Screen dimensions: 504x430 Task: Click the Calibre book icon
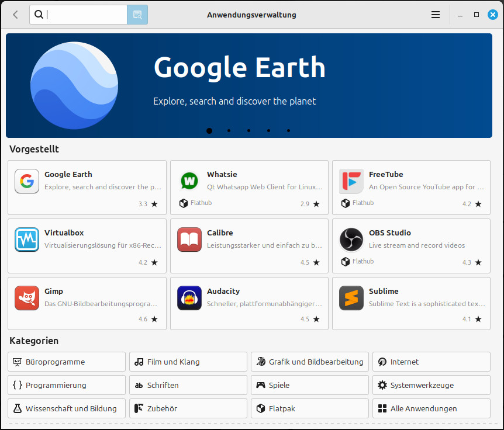(x=189, y=240)
